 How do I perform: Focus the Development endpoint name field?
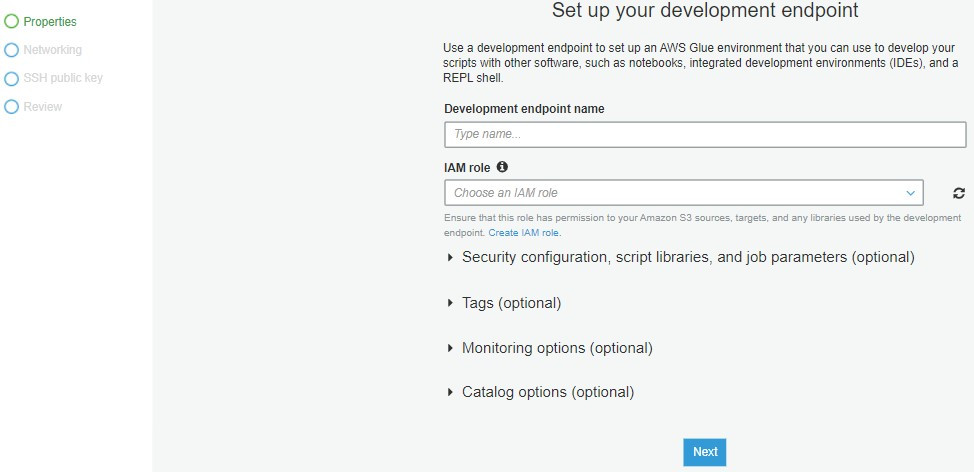coord(705,134)
